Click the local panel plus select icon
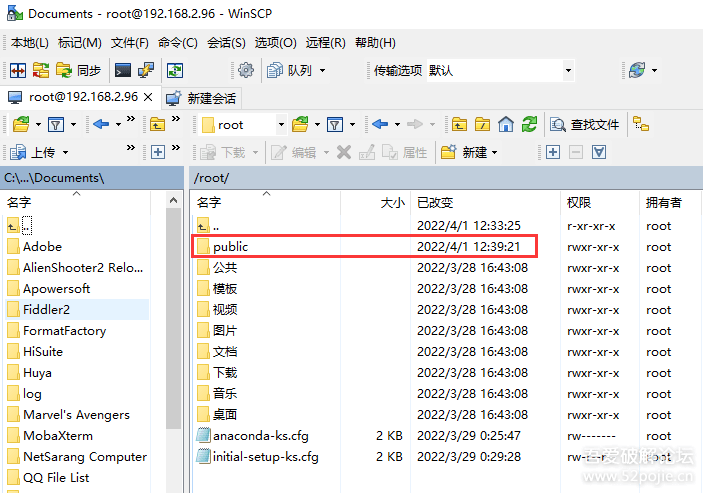Image resolution: width=703 pixels, height=493 pixels. pos(157,152)
